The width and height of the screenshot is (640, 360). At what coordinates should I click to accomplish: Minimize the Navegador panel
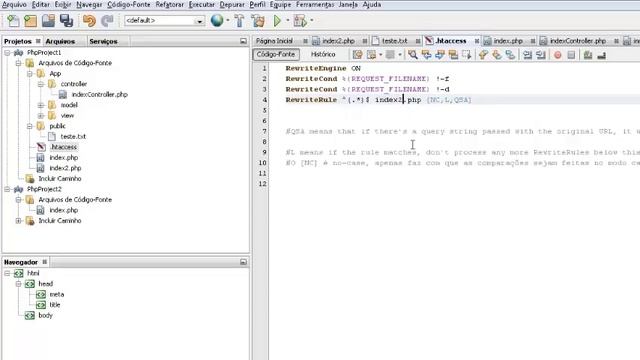point(243,262)
